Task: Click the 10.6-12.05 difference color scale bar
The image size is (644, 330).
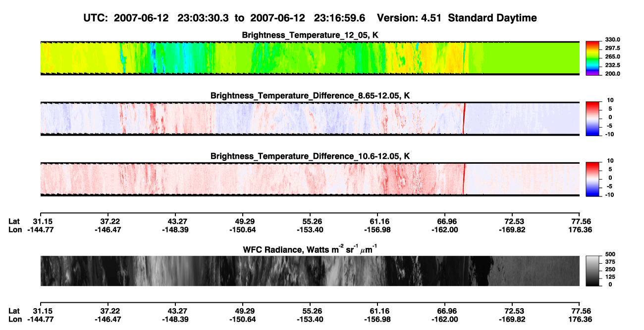Action: 593,179
